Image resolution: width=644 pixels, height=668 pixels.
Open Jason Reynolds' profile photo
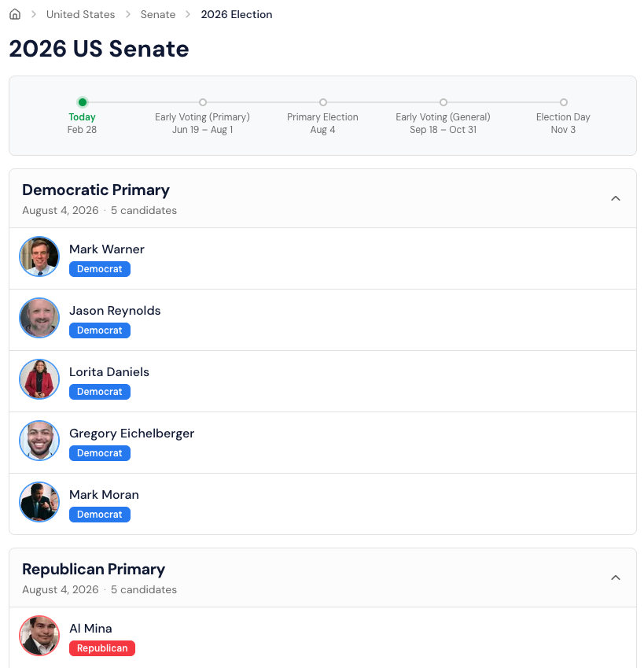tap(39, 318)
